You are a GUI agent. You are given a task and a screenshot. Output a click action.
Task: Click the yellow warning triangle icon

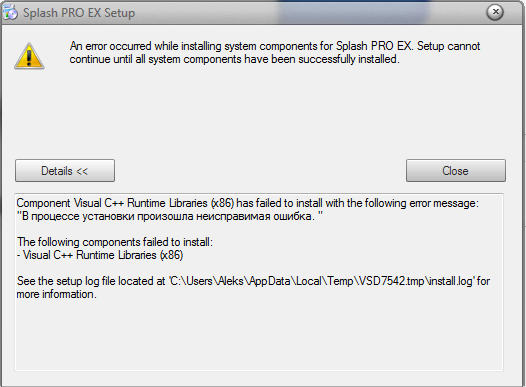(x=29, y=56)
